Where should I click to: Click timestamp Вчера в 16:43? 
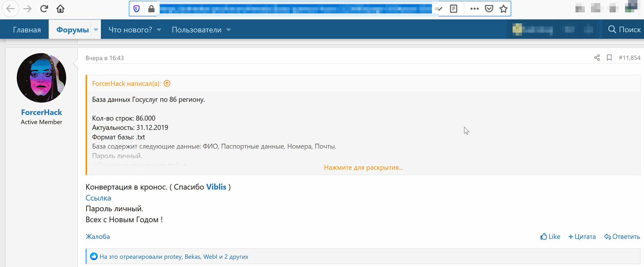105,58
